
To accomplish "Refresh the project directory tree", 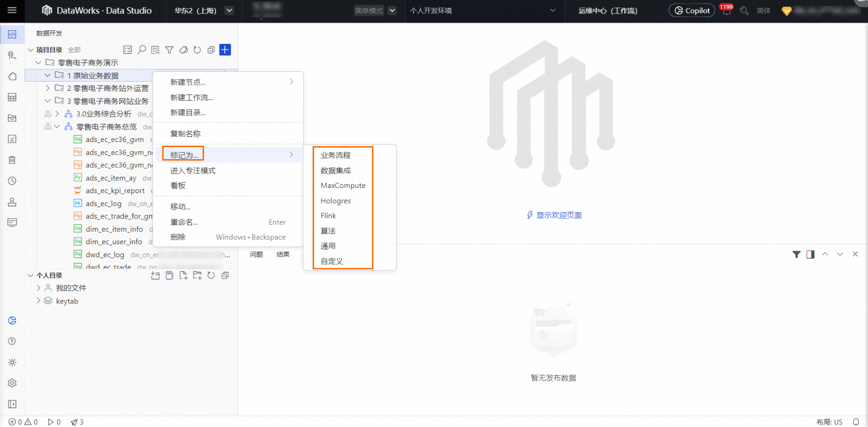I will [x=197, y=50].
